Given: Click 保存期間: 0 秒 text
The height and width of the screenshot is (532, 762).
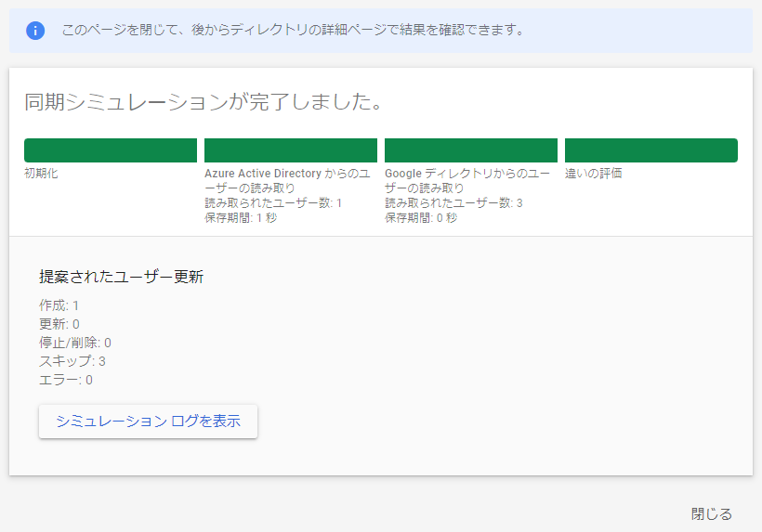Looking at the screenshot, I should pos(421,218).
